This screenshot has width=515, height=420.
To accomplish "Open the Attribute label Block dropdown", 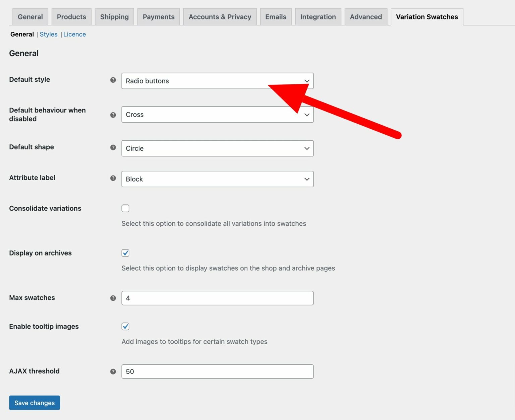I will coord(217,179).
